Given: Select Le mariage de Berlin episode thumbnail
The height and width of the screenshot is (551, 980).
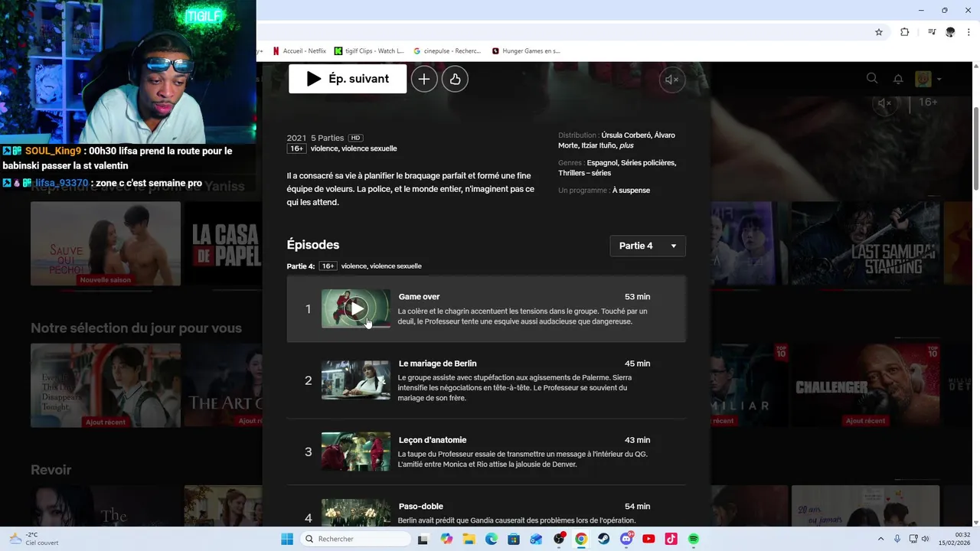Looking at the screenshot, I should click(x=356, y=380).
